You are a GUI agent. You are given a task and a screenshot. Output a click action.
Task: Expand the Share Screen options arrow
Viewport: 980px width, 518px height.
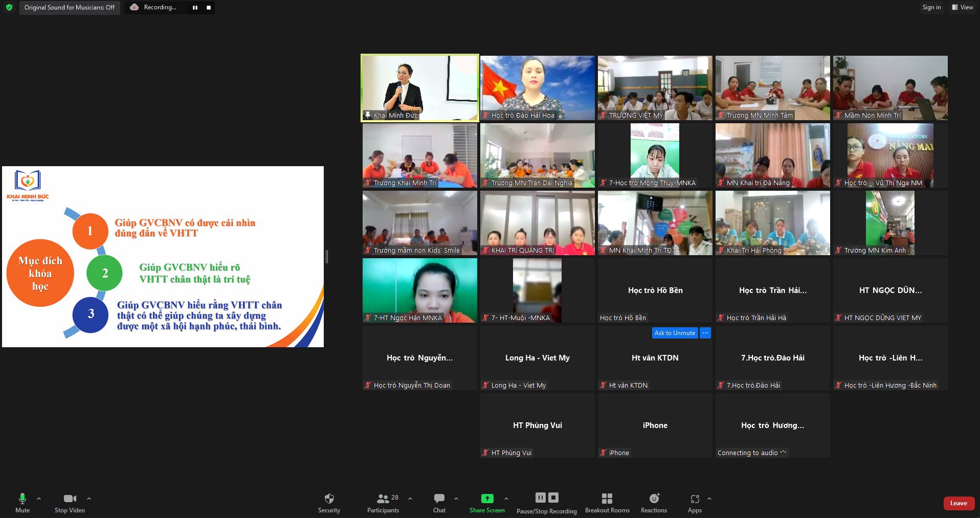pos(506,498)
